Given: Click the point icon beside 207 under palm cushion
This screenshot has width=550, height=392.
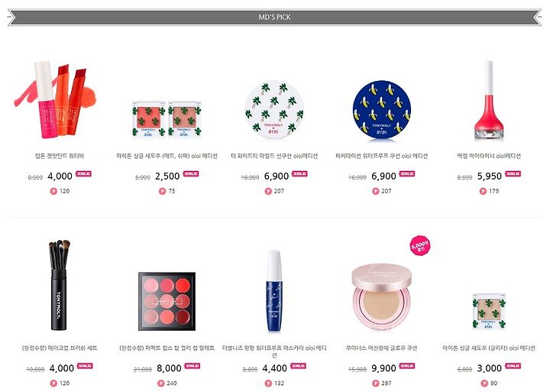Looking at the screenshot, I should 268,191.
